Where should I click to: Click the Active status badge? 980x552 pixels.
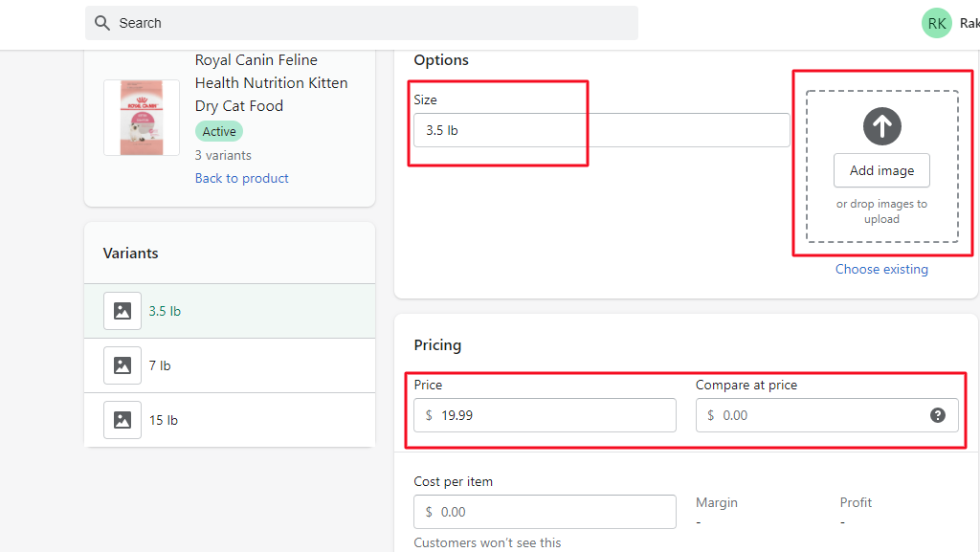point(218,130)
